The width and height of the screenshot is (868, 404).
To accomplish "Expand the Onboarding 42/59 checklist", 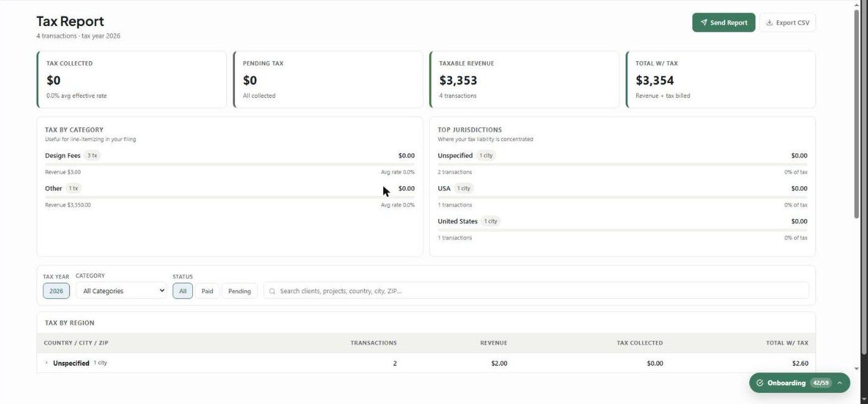I will (799, 383).
